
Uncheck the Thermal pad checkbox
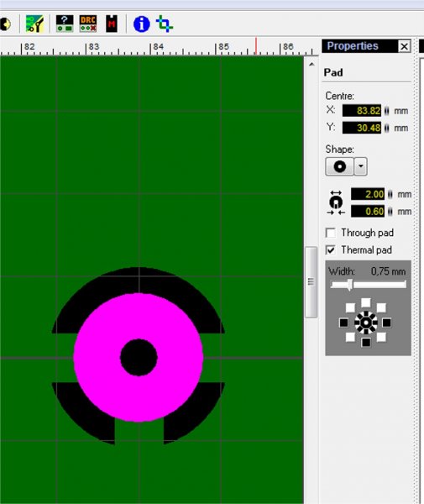pyautogui.click(x=331, y=250)
